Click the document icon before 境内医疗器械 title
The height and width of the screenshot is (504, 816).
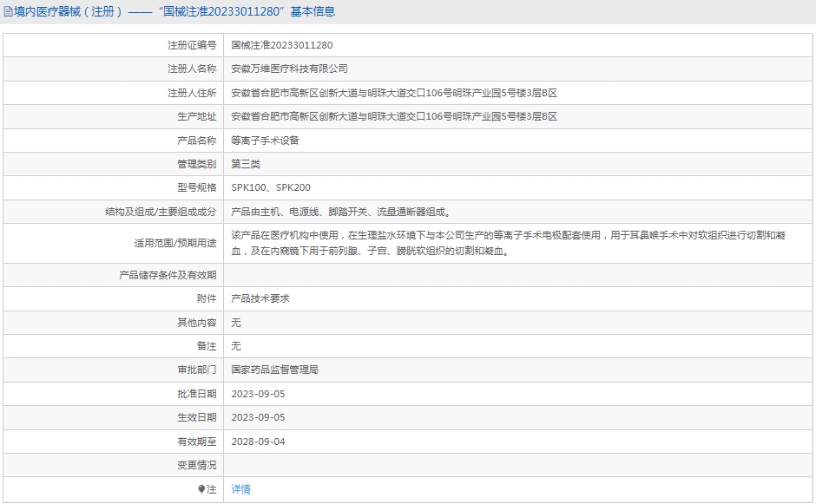(8, 11)
